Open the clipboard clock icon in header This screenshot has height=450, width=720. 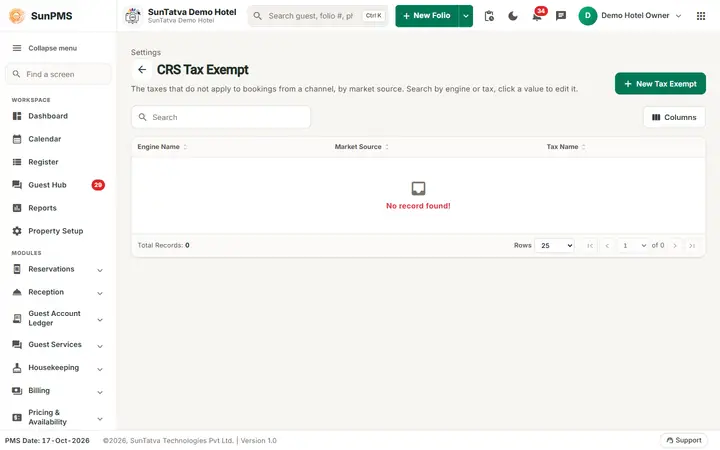489,16
